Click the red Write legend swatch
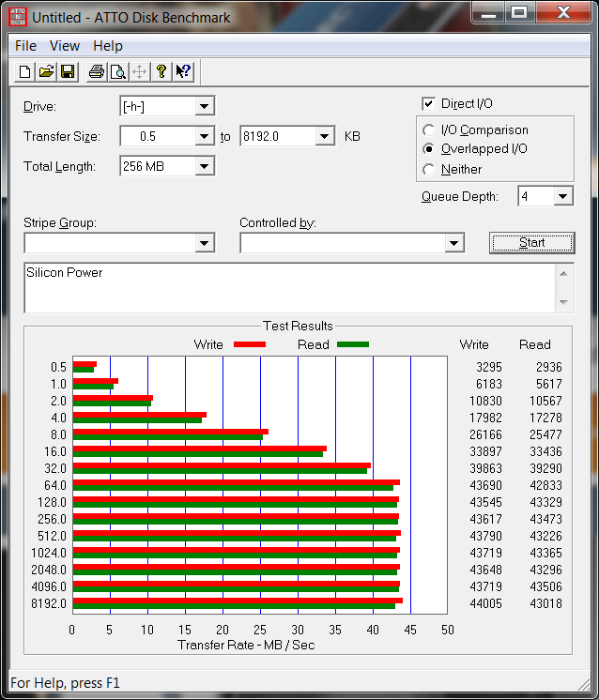 click(249, 344)
